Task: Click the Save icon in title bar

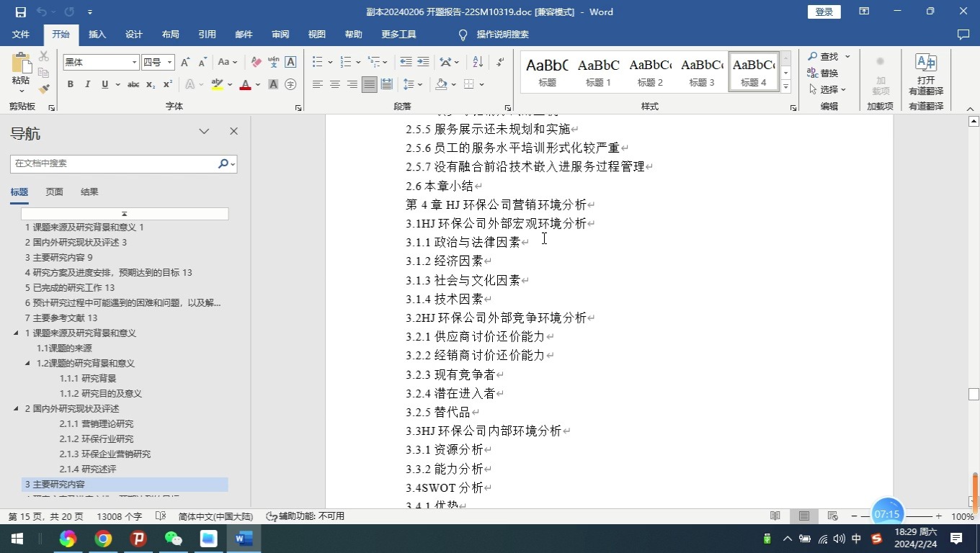Action: (20, 12)
